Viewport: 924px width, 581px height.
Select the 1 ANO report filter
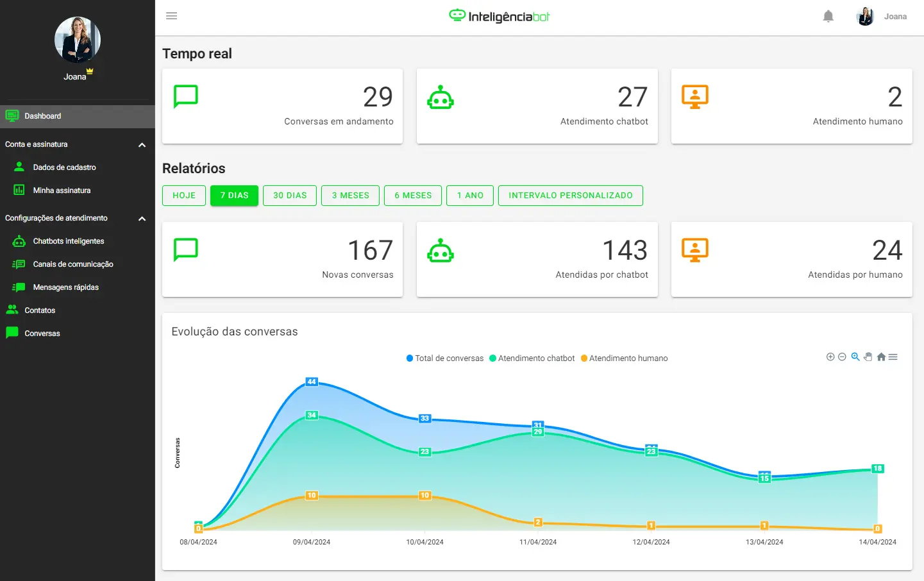pos(470,196)
